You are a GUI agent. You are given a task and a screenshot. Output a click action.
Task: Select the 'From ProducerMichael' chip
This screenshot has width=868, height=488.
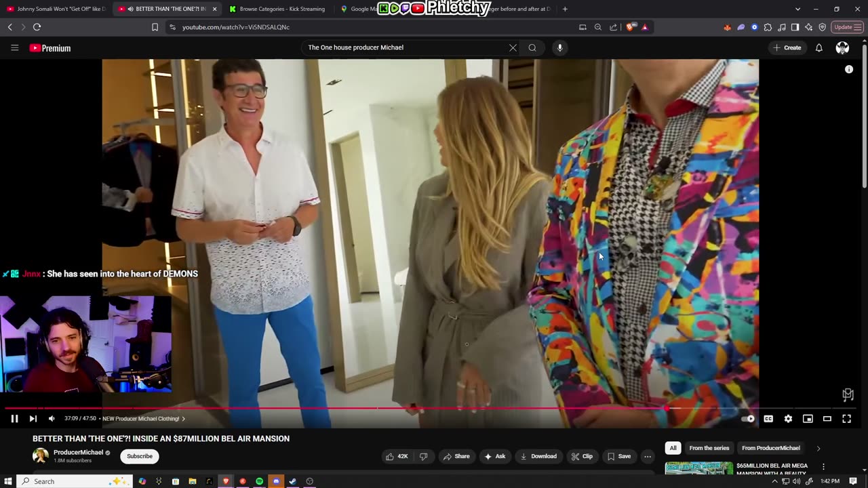click(771, 448)
